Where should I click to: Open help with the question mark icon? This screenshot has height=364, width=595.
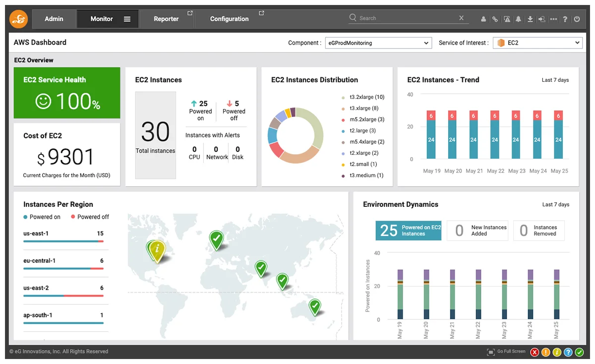coord(565,19)
